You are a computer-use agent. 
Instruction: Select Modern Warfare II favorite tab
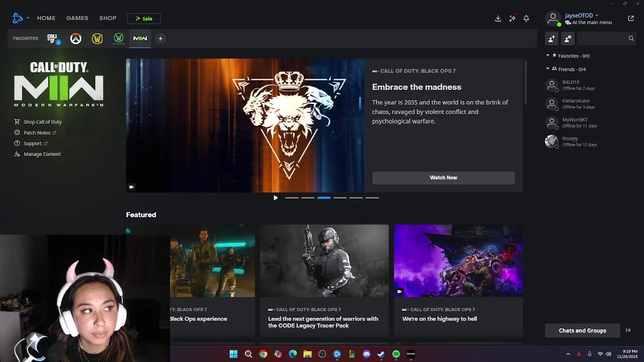point(140,39)
